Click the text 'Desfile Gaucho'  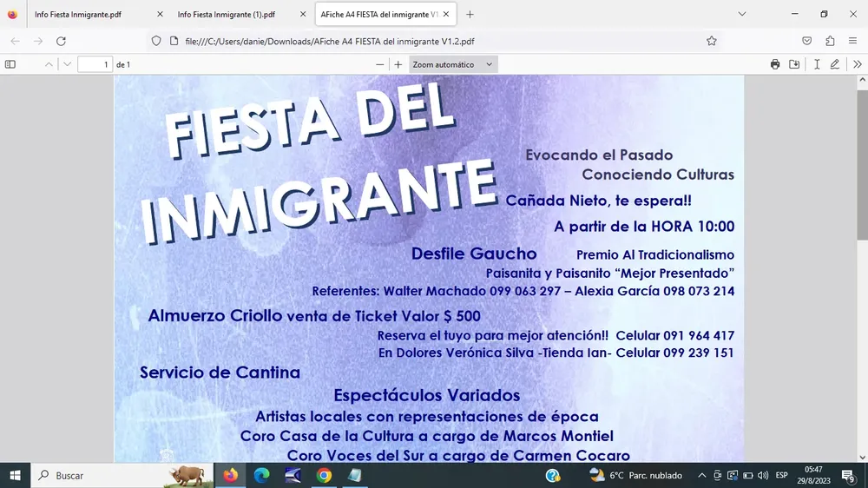coord(474,254)
